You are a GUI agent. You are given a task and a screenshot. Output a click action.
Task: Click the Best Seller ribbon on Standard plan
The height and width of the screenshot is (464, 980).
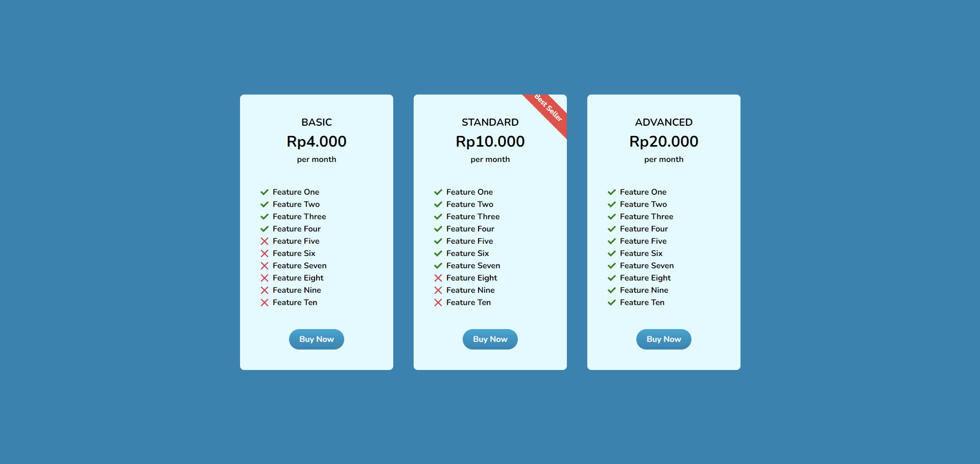[x=548, y=109]
